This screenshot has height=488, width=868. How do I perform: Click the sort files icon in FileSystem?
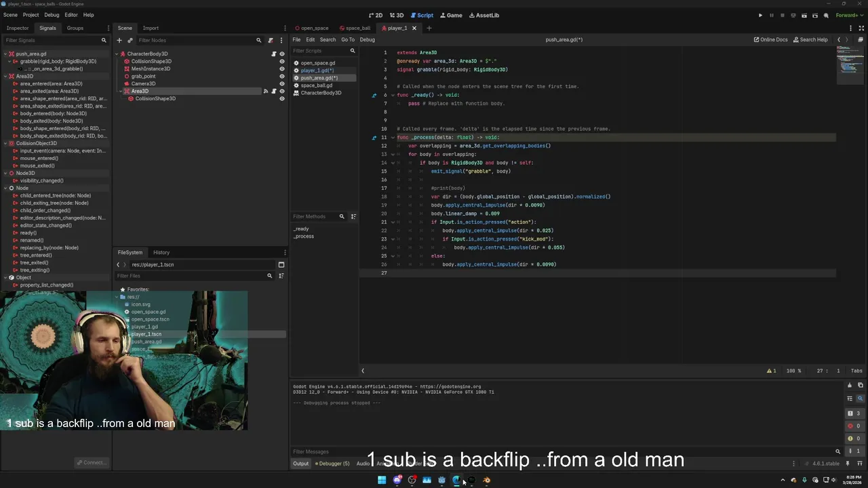[x=281, y=276]
